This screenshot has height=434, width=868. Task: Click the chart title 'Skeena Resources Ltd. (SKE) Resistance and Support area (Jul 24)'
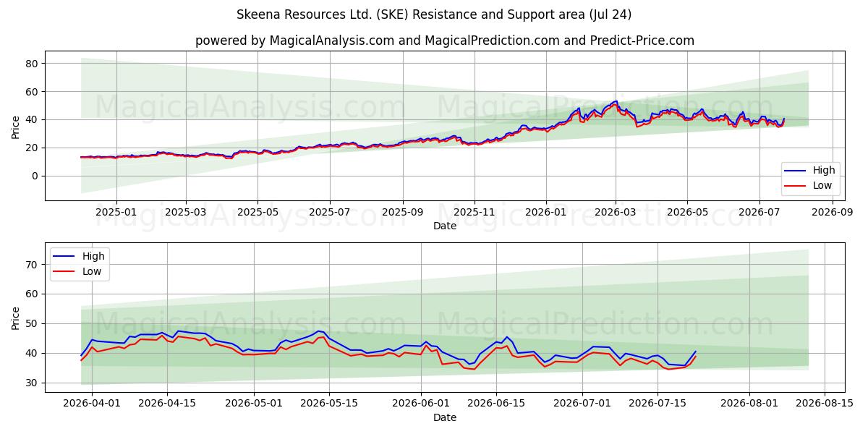point(434,14)
